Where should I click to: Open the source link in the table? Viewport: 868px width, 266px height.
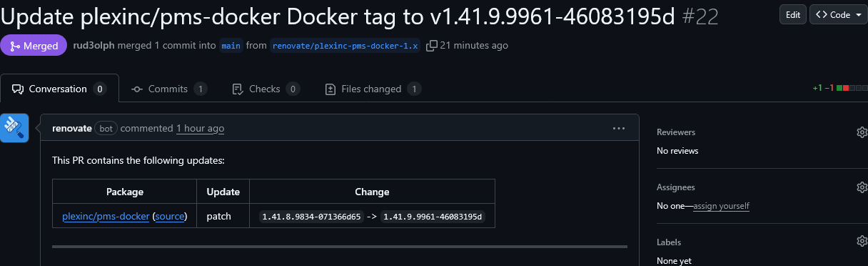click(170, 216)
